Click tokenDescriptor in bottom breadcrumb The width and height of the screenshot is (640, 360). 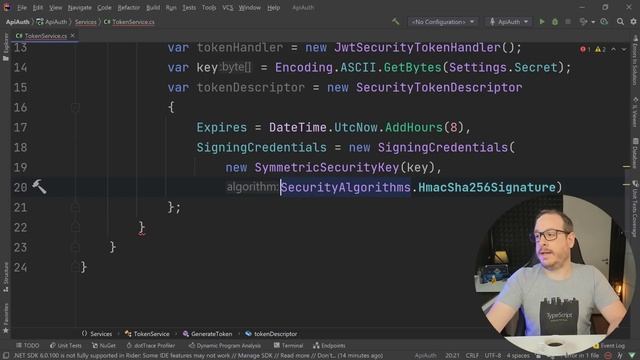point(271,333)
